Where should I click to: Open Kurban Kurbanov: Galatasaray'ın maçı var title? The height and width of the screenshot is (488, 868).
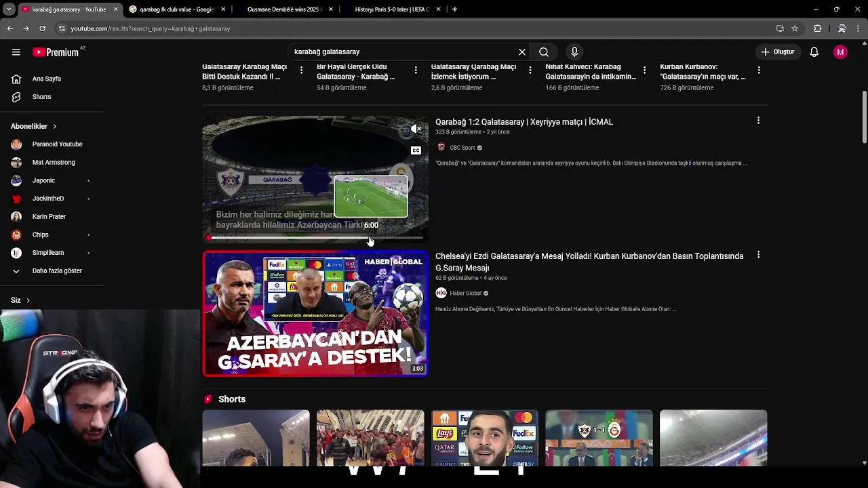(703, 72)
